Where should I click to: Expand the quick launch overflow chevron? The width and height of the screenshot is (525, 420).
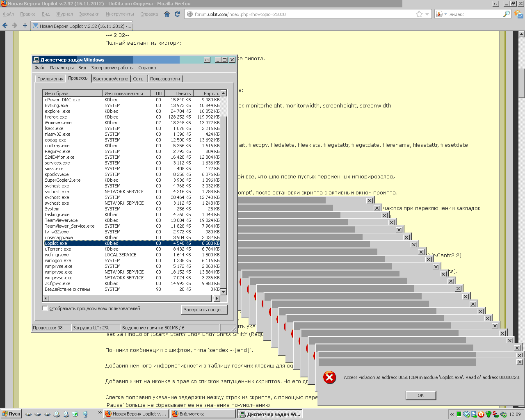pos(100,413)
